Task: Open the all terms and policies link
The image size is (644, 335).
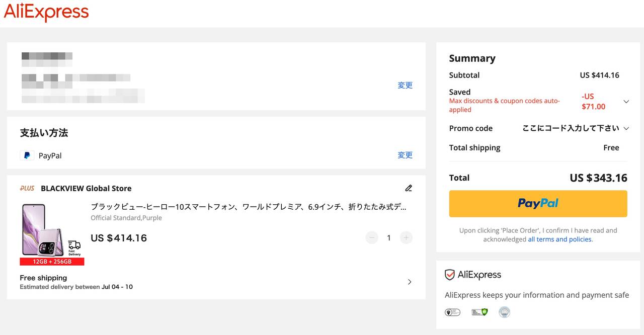Action: (x=560, y=239)
